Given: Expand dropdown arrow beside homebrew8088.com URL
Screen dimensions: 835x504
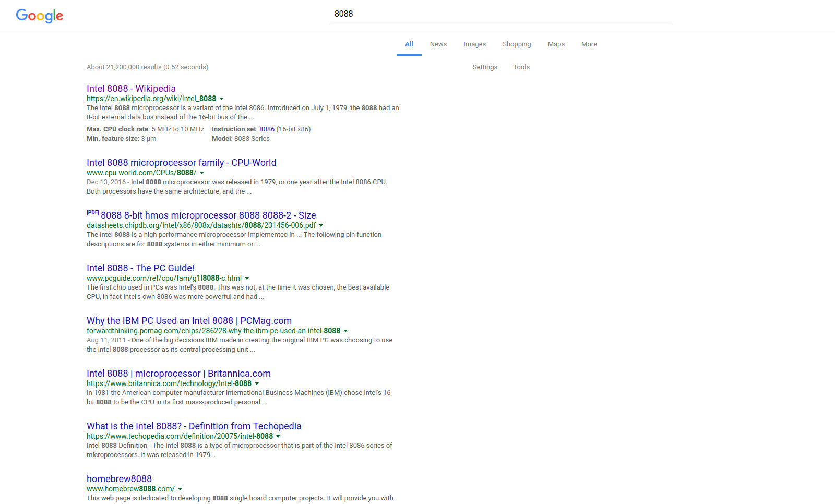Looking at the screenshot, I should coord(180,489).
